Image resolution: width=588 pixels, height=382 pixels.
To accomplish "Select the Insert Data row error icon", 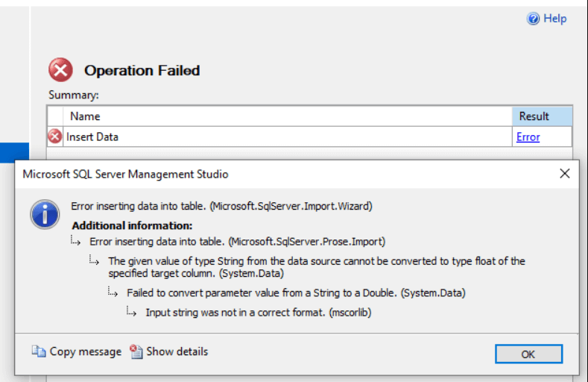I will pyautogui.click(x=54, y=137).
